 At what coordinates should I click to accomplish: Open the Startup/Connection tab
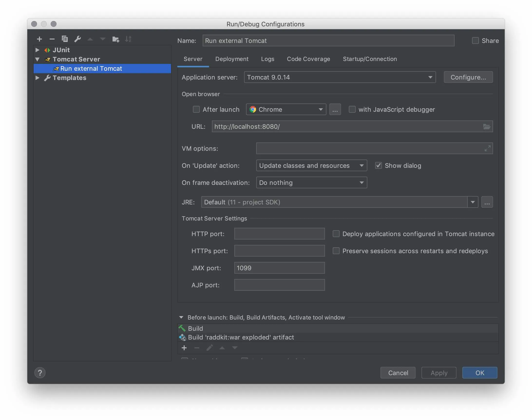click(x=370, y=59)
